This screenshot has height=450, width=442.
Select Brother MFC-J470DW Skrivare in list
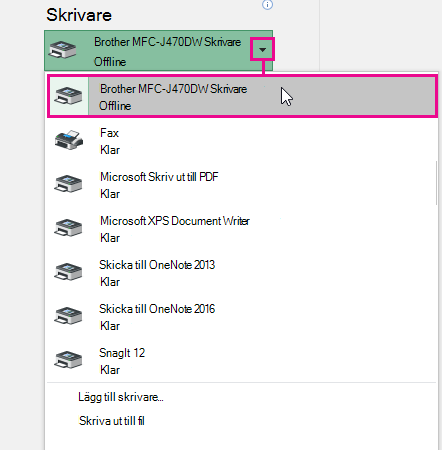click(x=242, y=97)
